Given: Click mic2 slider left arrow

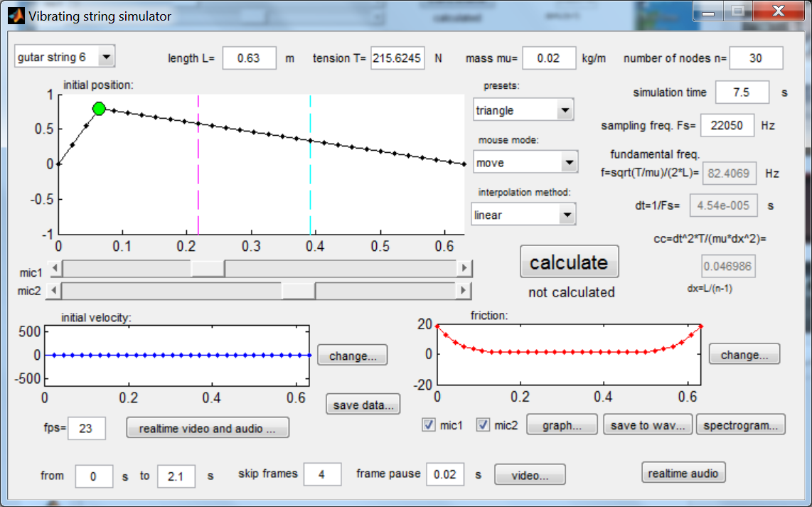Looking at the screenshot, I should (54, 291).
